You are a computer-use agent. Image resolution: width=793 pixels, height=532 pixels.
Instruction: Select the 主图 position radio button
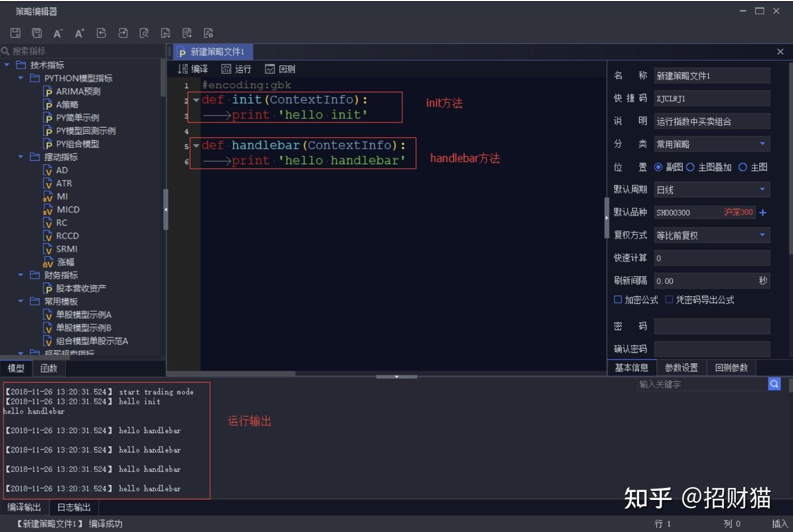pos(743,167)
